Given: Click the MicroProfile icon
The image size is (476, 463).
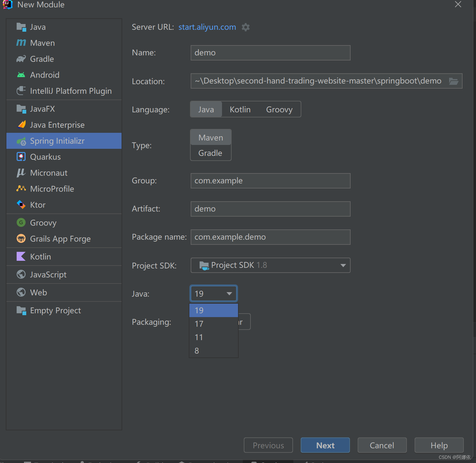Looking at the screenshot, I should click(21, 188).
